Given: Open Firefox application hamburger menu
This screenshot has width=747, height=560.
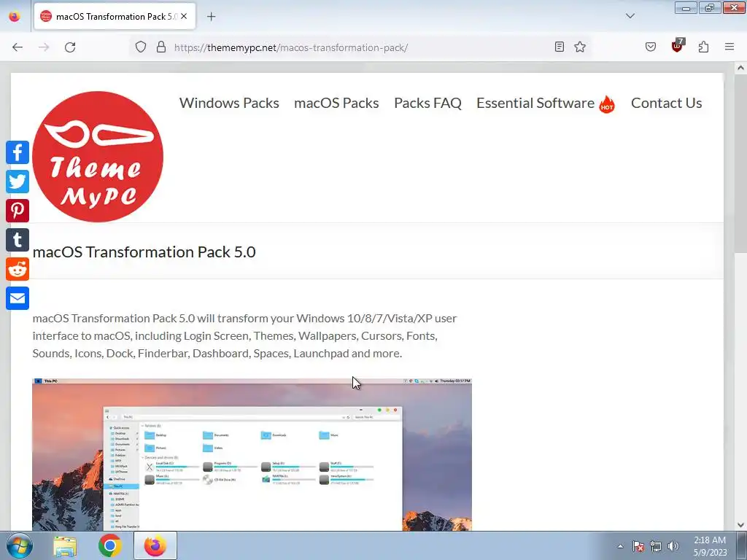Looking at the screenshot, I should (x=729, y=47).
